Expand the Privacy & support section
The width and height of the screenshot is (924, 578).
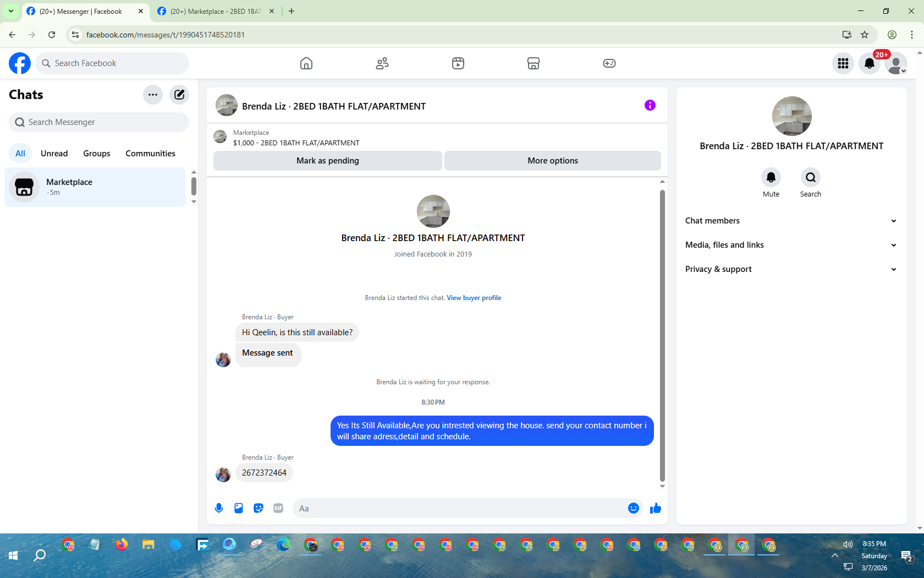[791, 269]
